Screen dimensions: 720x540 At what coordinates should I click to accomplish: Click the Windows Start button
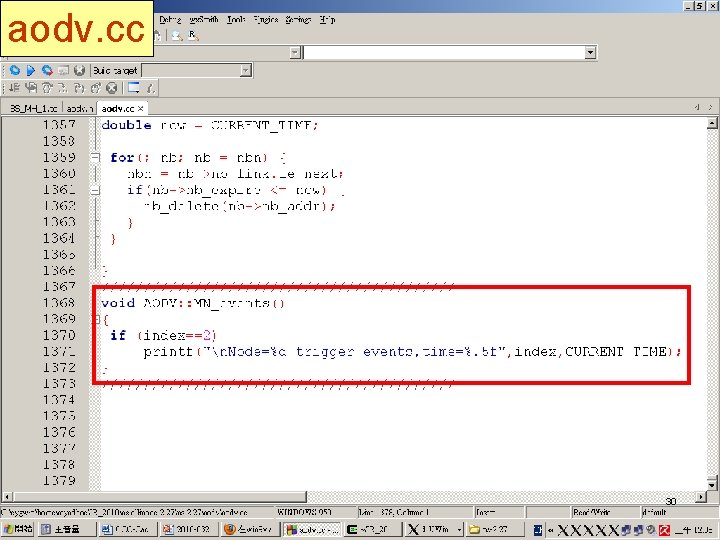(17, 529)
